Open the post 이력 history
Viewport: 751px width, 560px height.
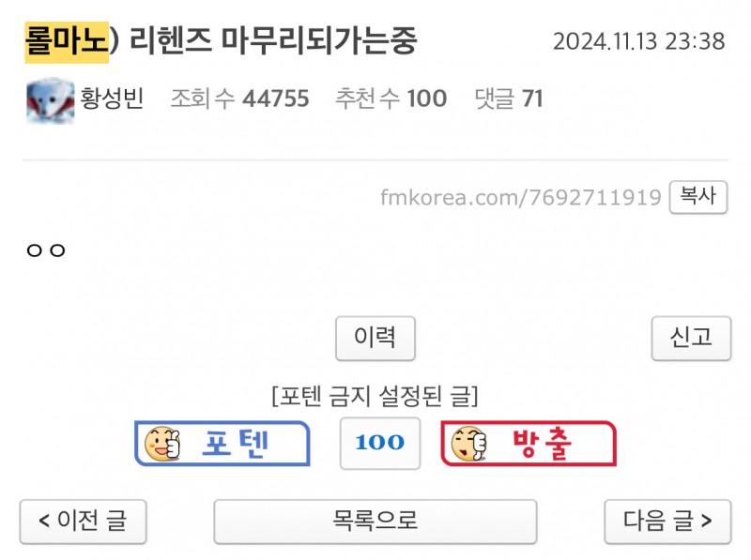(375, 338)
